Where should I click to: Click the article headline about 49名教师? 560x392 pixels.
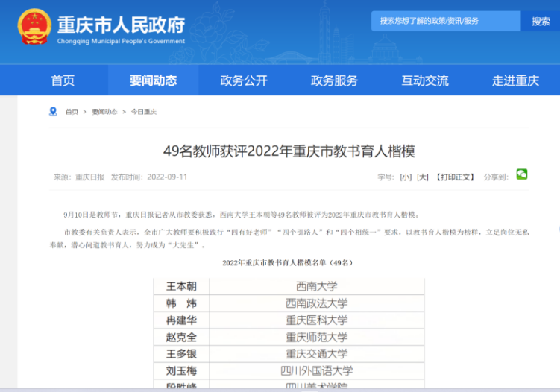[x=289, y=151]
